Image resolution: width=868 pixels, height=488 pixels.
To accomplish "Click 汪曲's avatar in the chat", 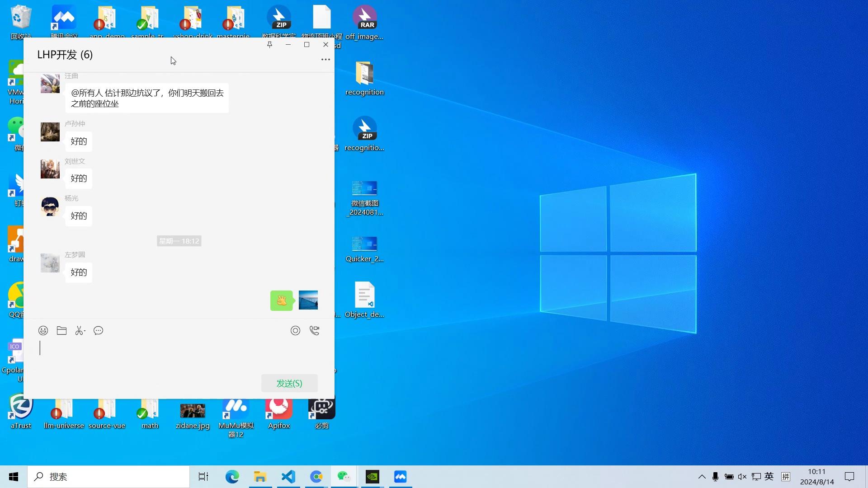I will (50, 84).
